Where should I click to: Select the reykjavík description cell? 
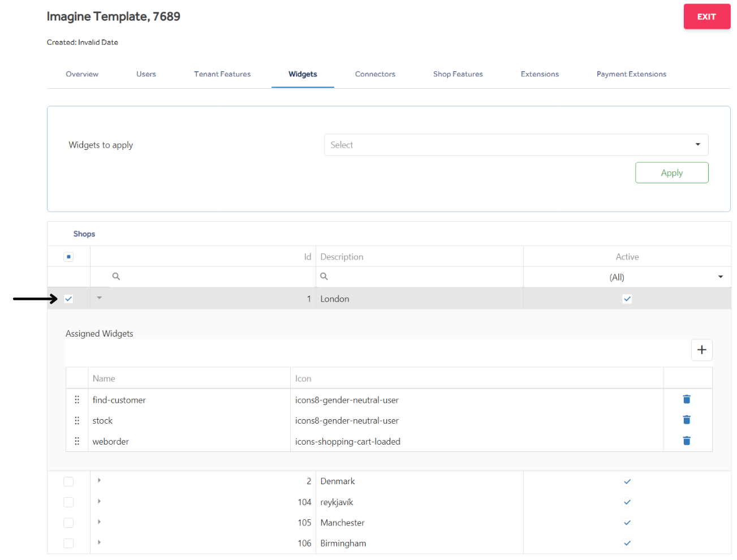coord(420,502)
